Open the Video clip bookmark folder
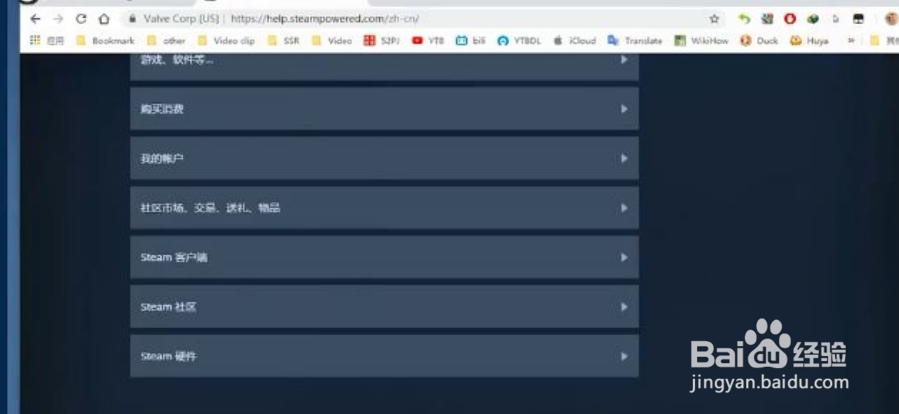Image resolution: width=899 pixels, height=414 pixels. tap(226, 41)
